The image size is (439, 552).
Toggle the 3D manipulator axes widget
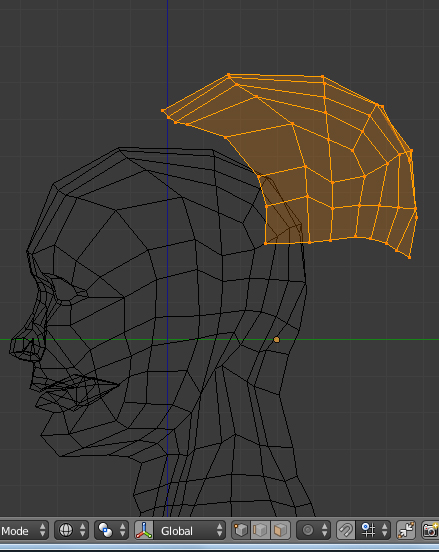click(144, 530)
